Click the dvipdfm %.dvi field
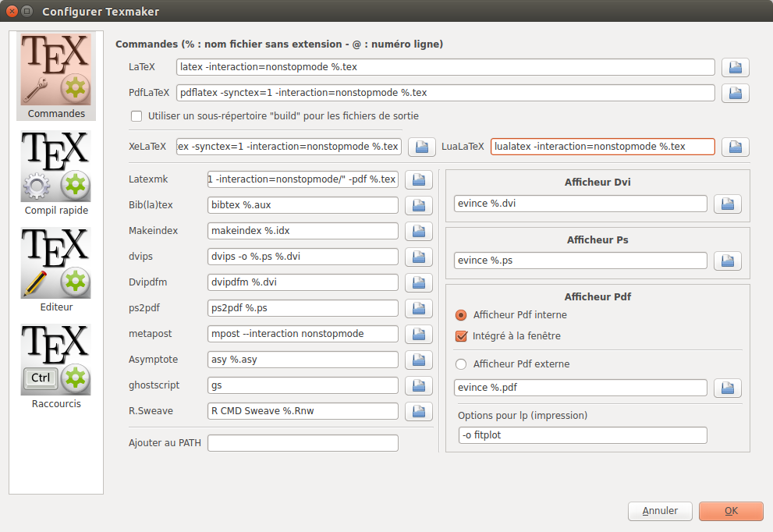773x532 pixels. (x=303, y=282)
